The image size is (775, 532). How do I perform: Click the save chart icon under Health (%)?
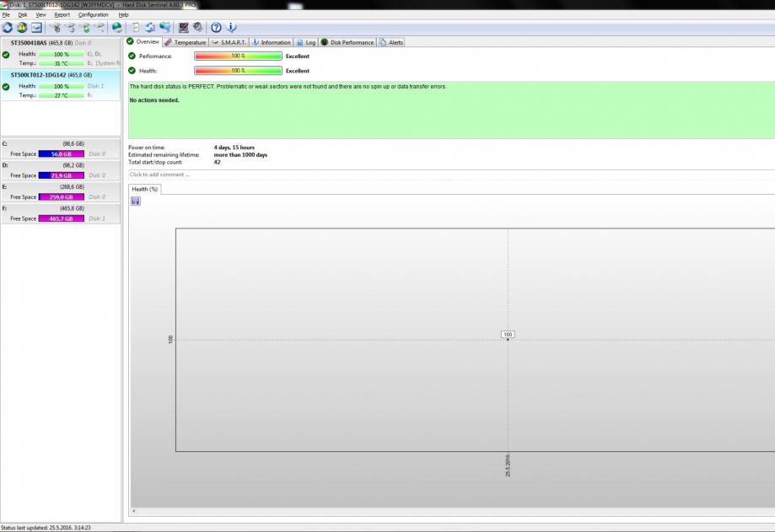pos(136,201)
